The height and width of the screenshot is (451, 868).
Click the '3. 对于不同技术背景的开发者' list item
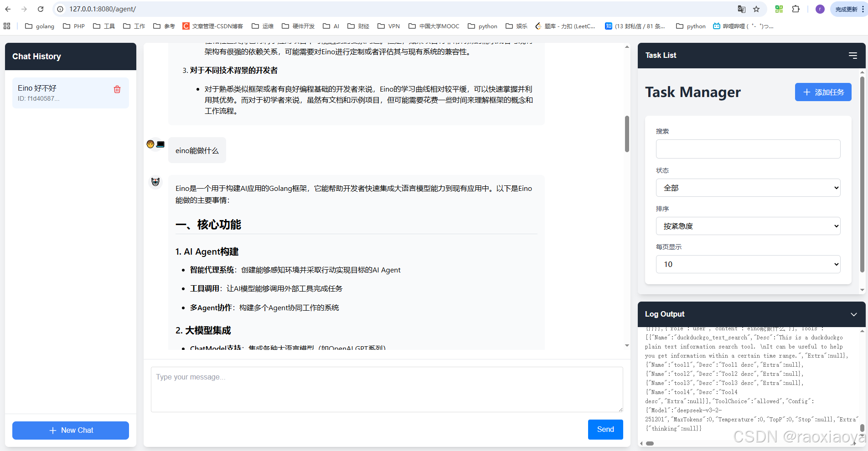pyautogui.click(x=230, y=70)
